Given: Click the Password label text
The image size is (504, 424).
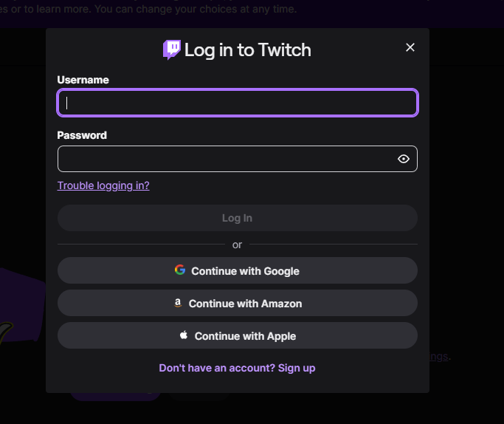Looking at the screenshot, I should click(x=82, y=135).
